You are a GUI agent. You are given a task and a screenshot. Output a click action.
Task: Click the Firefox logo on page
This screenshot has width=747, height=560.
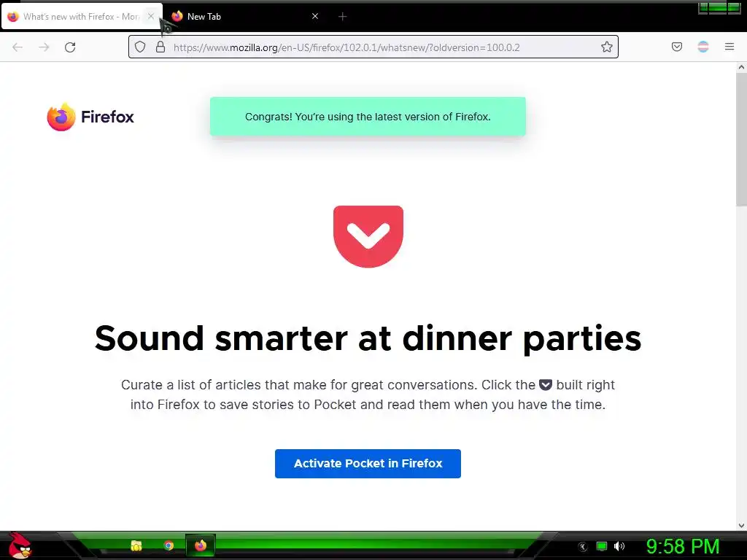90,117
